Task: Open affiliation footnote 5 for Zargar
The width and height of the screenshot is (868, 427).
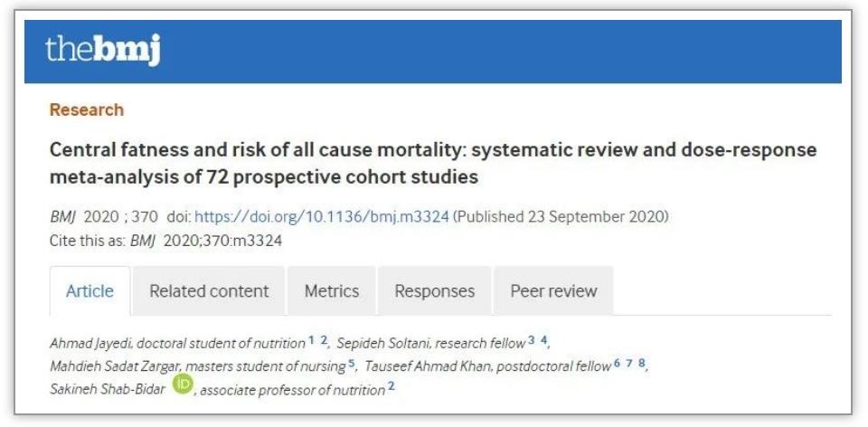Action: pos(352,364)
